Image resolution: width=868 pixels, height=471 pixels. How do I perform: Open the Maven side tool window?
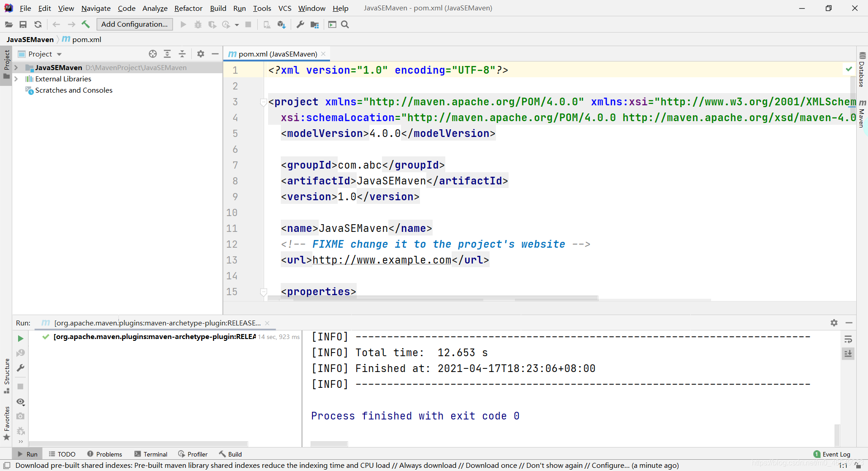862,113
